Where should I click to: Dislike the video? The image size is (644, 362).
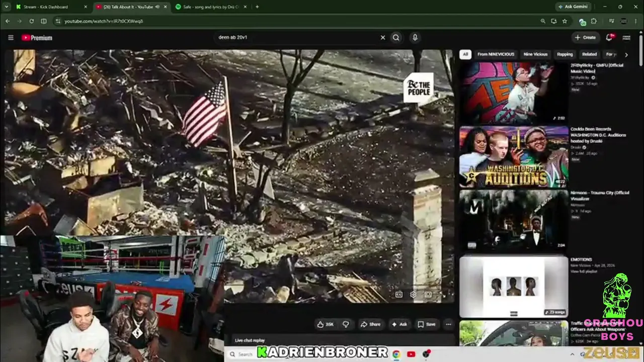click(346, 324)
